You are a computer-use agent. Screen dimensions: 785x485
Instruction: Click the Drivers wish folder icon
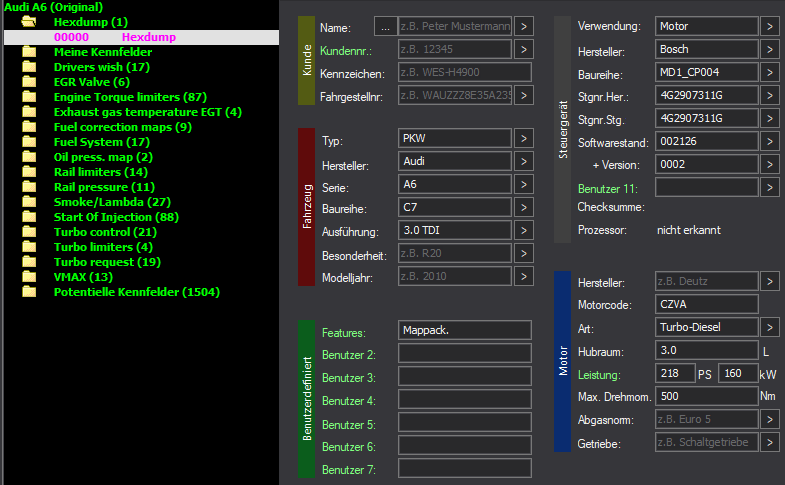29,67
